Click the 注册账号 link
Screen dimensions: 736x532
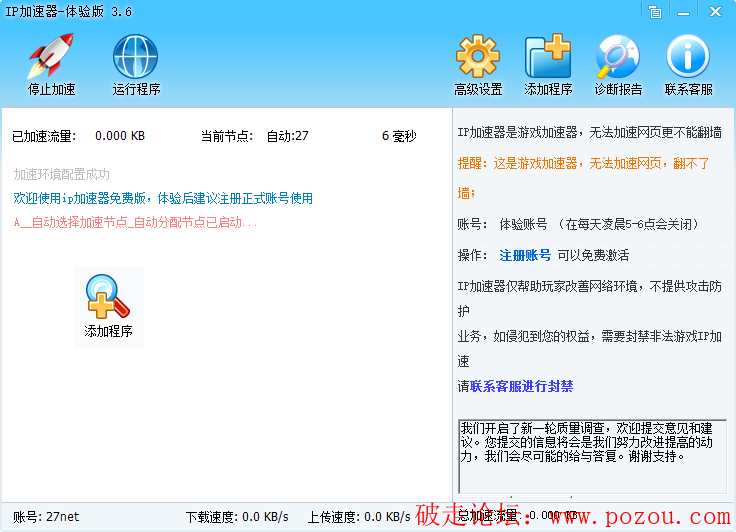tap(525, 255)
